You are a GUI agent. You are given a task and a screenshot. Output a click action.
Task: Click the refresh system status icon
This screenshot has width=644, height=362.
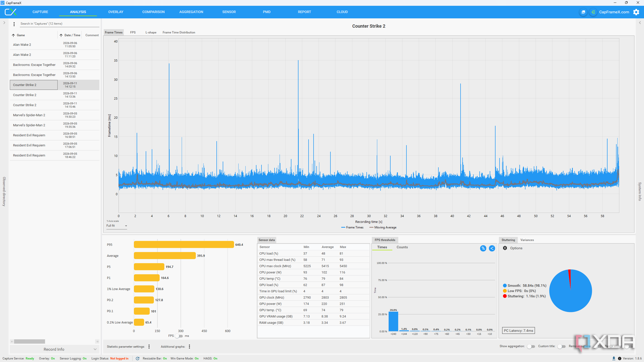point(137,358)
